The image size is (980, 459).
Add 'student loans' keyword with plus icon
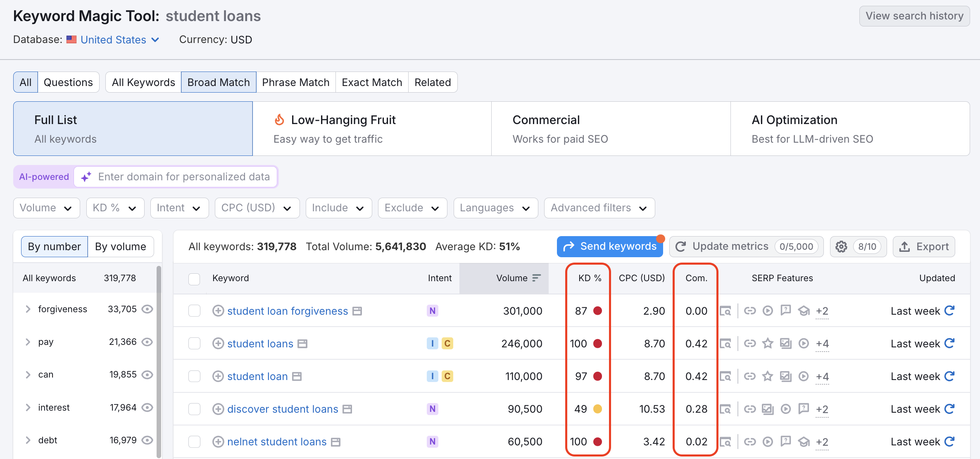(x=218, y=344)
